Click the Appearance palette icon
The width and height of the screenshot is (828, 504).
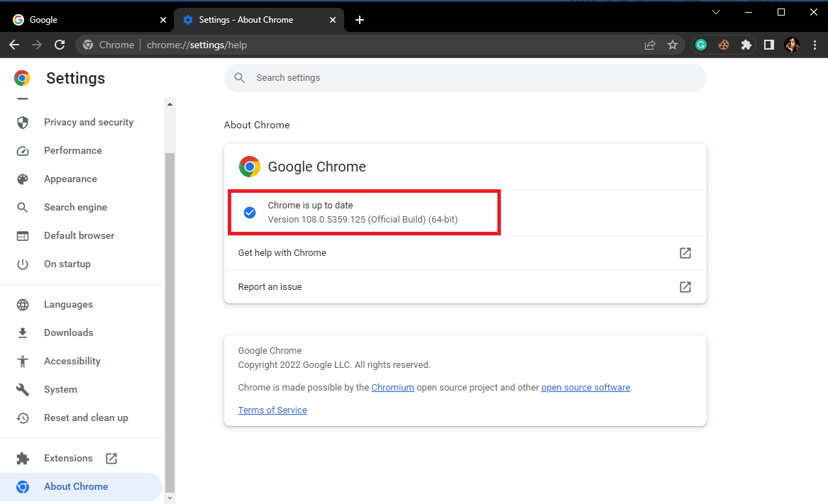23,179
